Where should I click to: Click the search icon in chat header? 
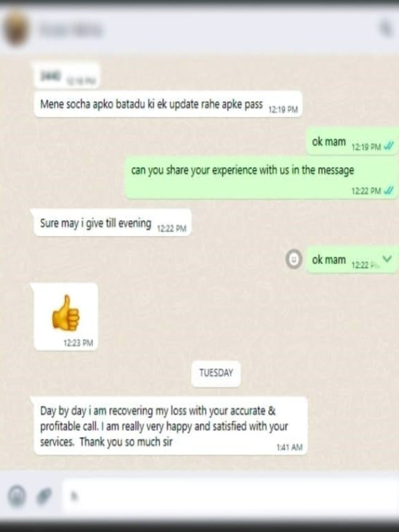coord(386,29)
